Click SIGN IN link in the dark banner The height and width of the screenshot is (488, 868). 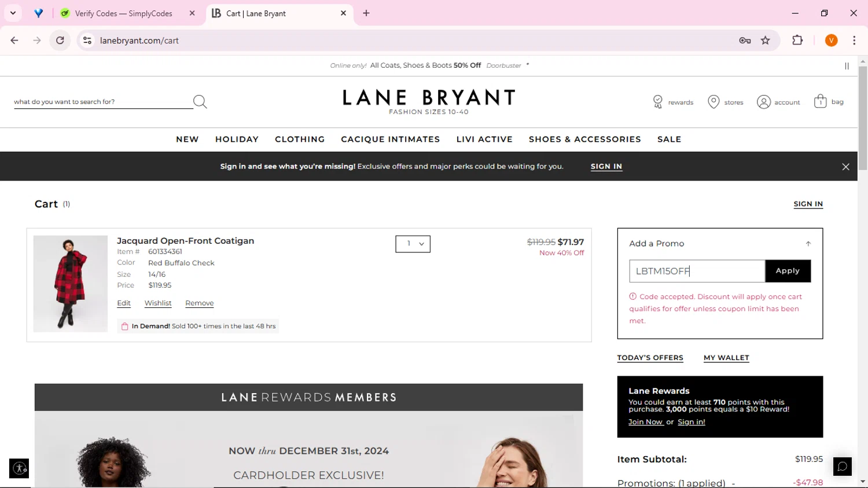(x=606, y=167)
